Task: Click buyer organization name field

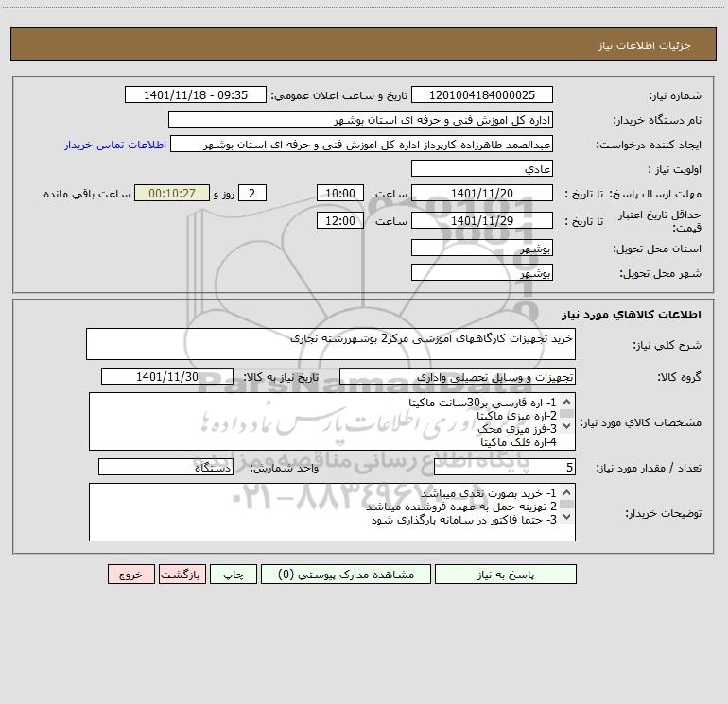Action: click(x=360, y=119)
